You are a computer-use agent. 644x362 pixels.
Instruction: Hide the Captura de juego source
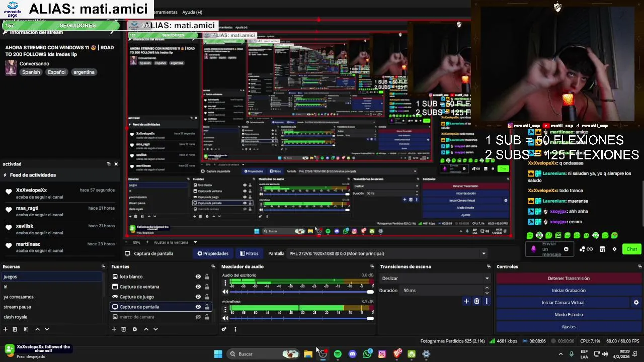(x=198, y=297)
